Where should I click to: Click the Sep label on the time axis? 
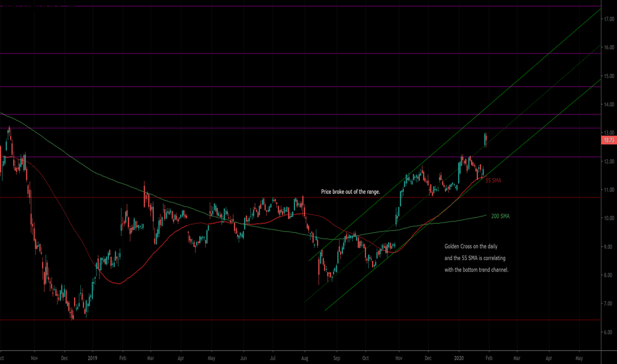(x=336, y=358)
